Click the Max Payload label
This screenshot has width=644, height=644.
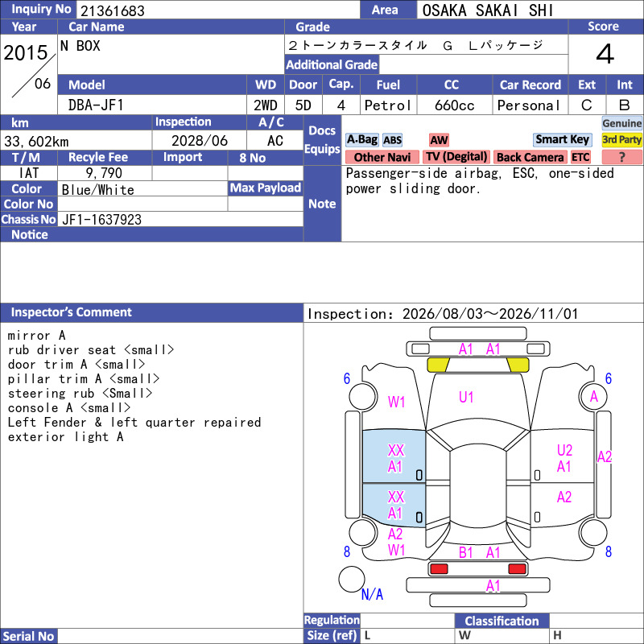[266, 188]
